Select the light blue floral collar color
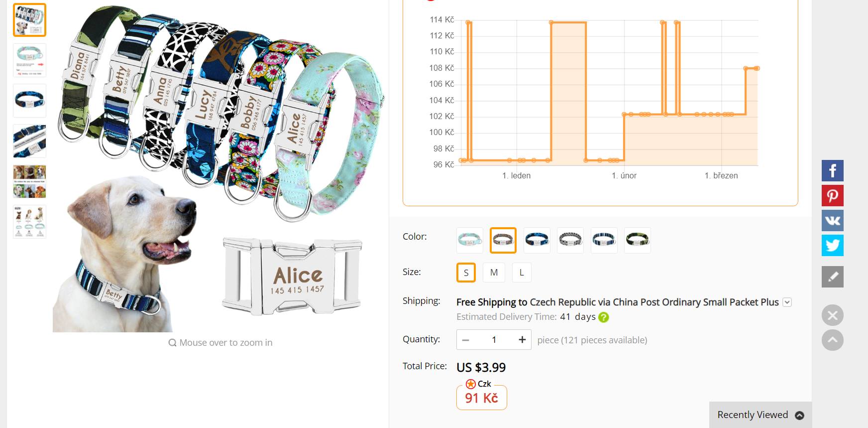Viewport: 868px width, 428px height. point(469,240)
